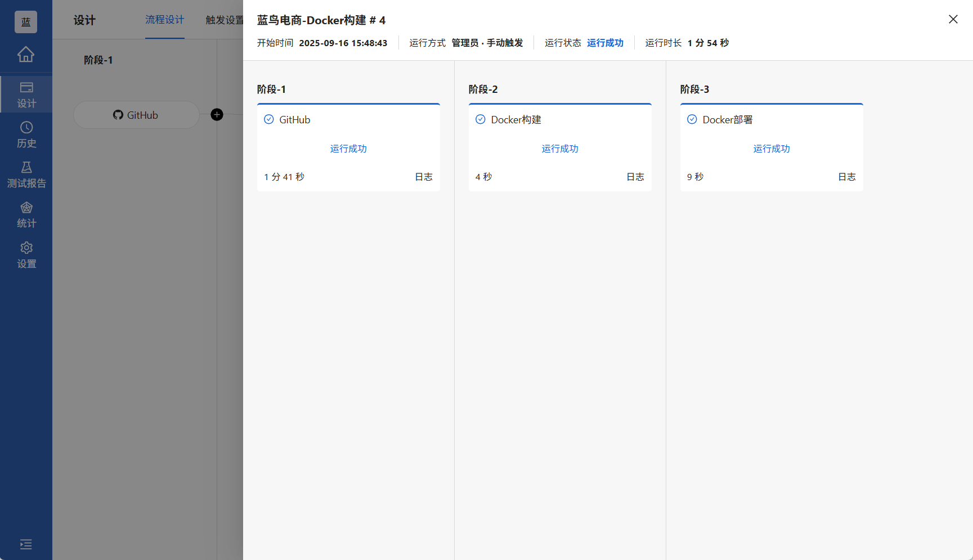Open 日志 for the Docker部署 step
The image size is (973, 560).
846,176
